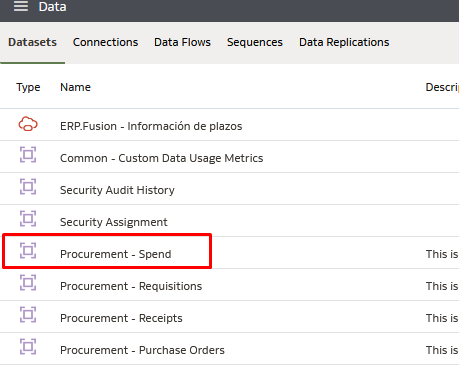Sort the list by the Name column header
459x368 pixels.
(x=75, y=87)
